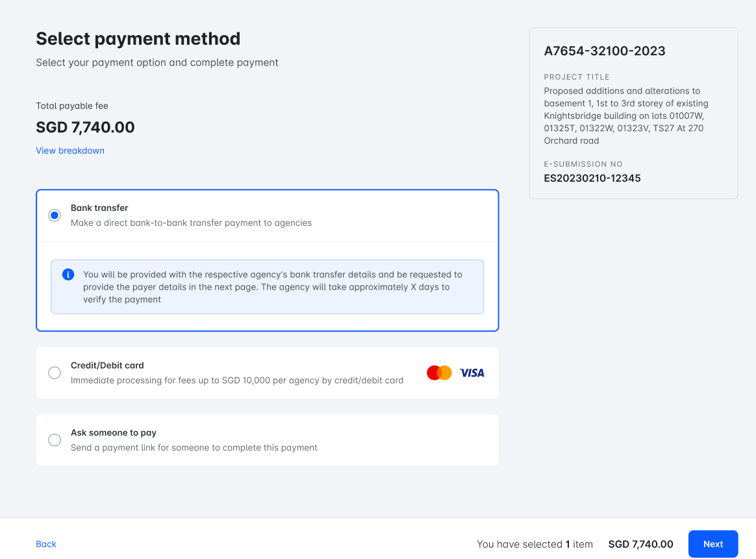Click the VISA logo
This screenshot has width=756, height=559.
click(472, 373)
